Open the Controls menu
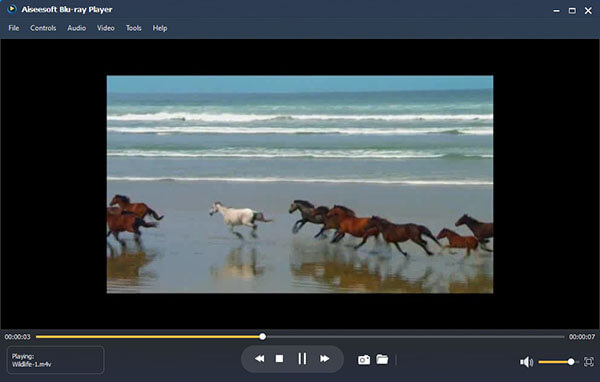The height and width of the screenshot is (382, 600). coord(43,28)
